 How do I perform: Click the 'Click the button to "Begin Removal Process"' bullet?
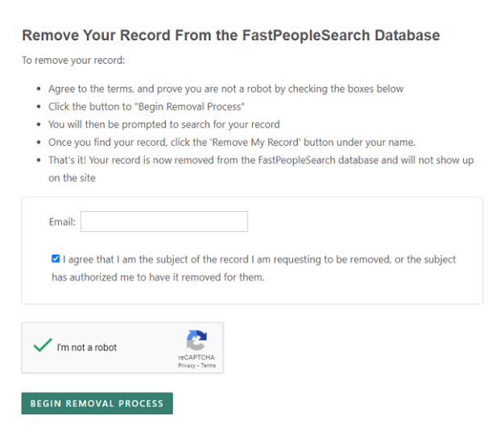[x=147, y=106]
